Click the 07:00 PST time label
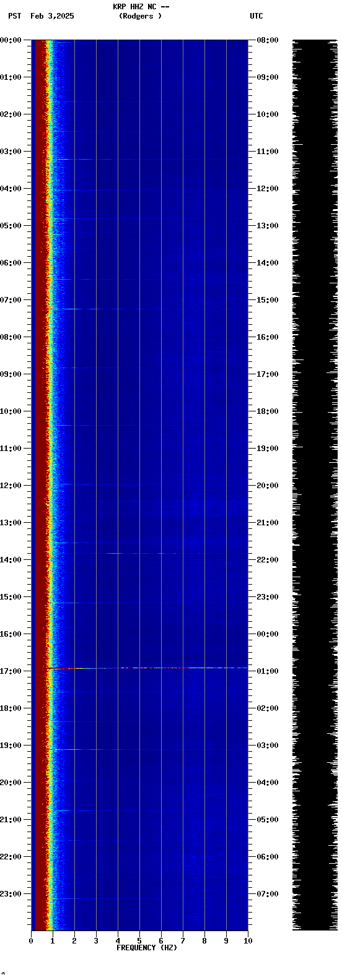The width and height of the screenshot is (342, 980). coord(11,300)
